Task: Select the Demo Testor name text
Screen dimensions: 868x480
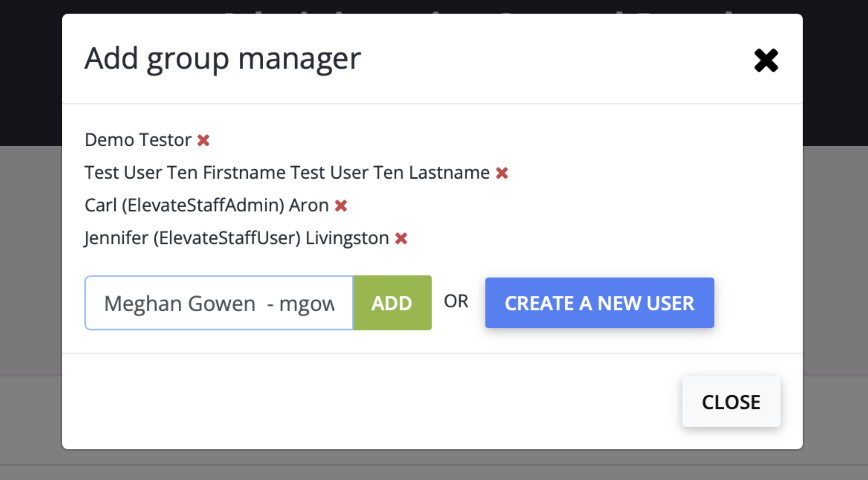Action: pyautogui.click(x=138, y=140)
